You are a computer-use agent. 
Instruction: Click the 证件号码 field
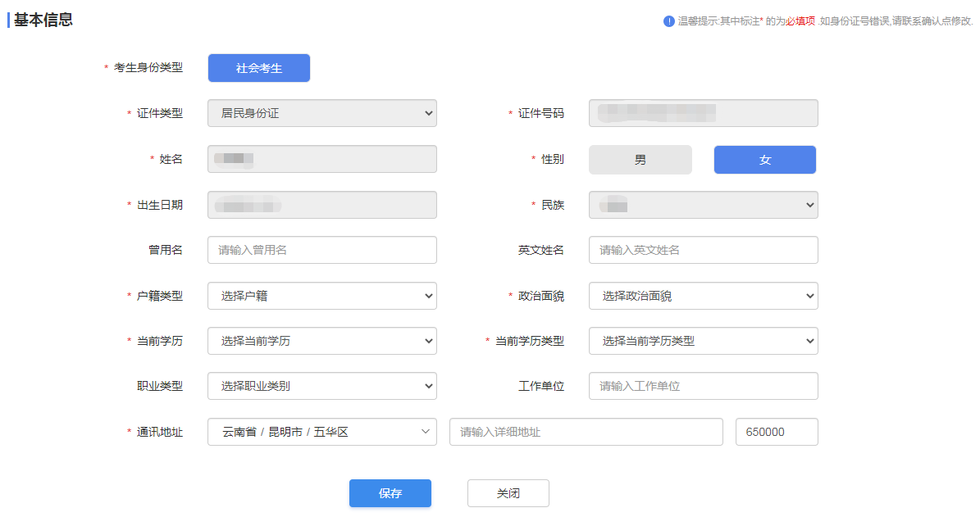pyautogui.click(x=703, y=114)
